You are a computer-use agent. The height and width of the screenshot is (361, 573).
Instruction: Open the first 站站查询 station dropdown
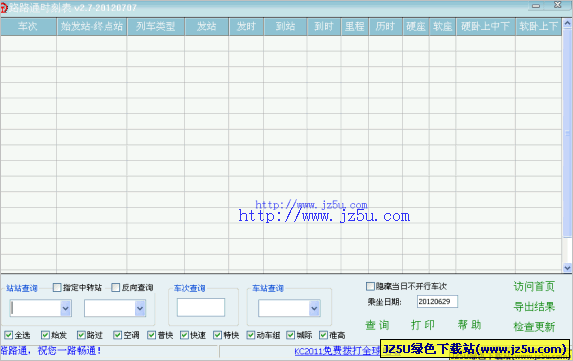[65, 308]
